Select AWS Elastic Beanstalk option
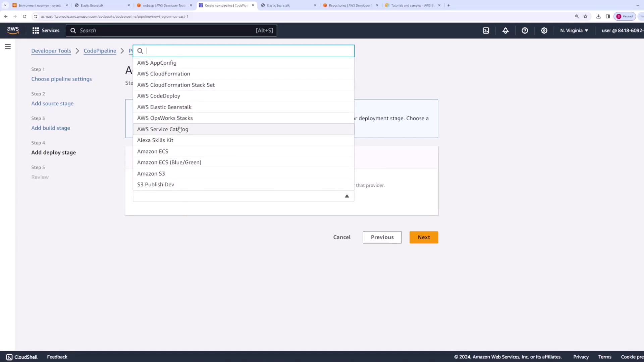Image resolution: width=644 pixels, height=362 pixels. [x=164, y=107]
